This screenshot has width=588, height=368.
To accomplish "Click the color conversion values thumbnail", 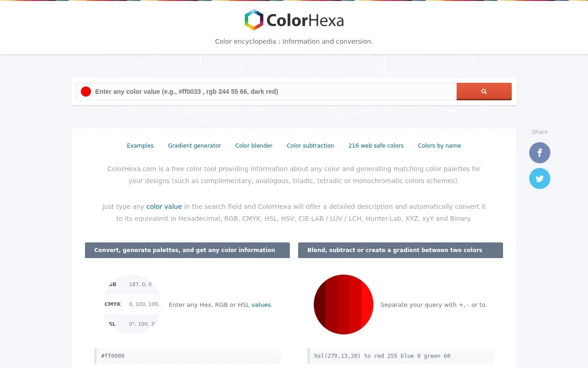I will click(132, 305).
